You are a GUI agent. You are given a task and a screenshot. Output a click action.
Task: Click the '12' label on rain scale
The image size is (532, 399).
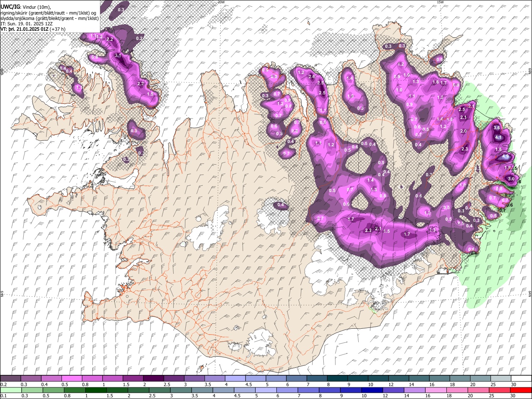[385, 396]
